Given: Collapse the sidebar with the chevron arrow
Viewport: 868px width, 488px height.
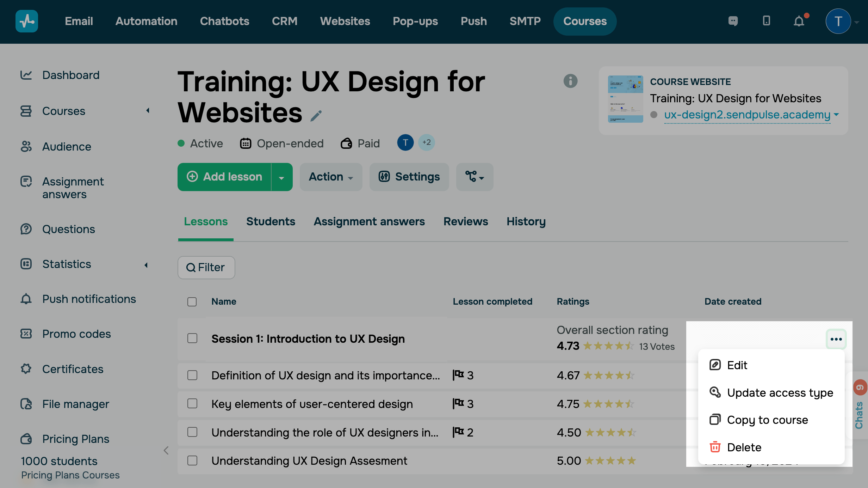Looking at the screenshot, I should pyautogui.click(x=166, y=450).
